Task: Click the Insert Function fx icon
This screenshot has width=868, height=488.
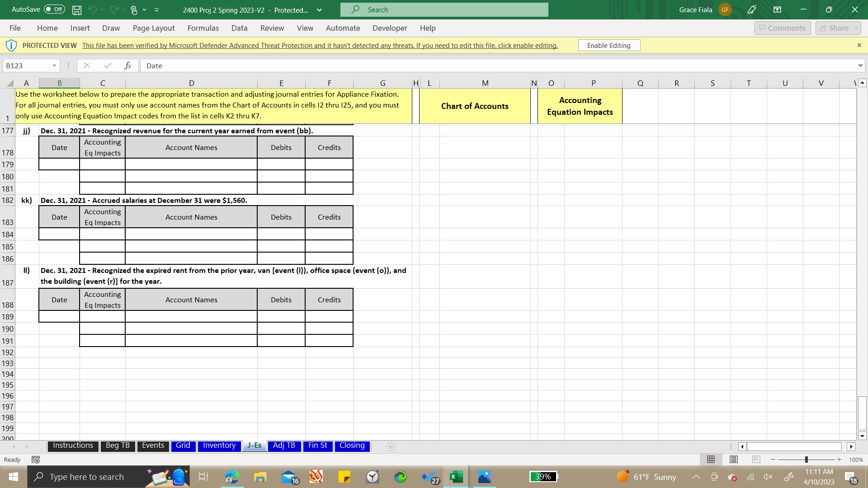Action: (x=127, y=66)
